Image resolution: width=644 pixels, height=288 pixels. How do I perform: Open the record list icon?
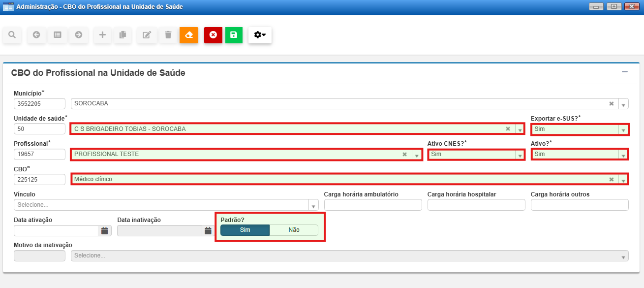[x=58, y=35]
